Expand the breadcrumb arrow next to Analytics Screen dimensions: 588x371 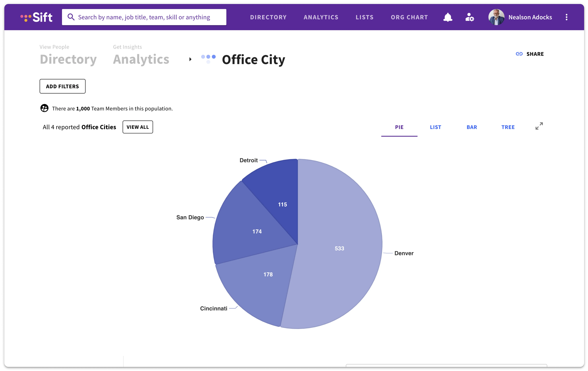pyautogui.click(x=190, y=59)
